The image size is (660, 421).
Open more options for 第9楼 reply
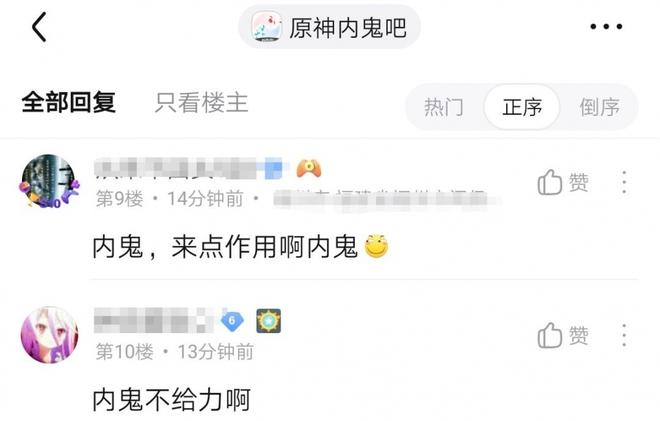(x=624, y=182)
